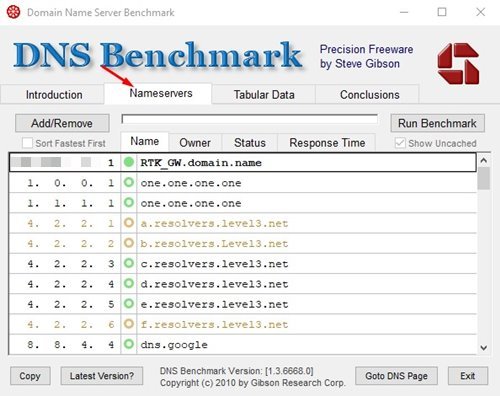The width and height of the screenshot is (500, 396).
Task: Click the Gibson Research red logo
Action: click(458, 63)
